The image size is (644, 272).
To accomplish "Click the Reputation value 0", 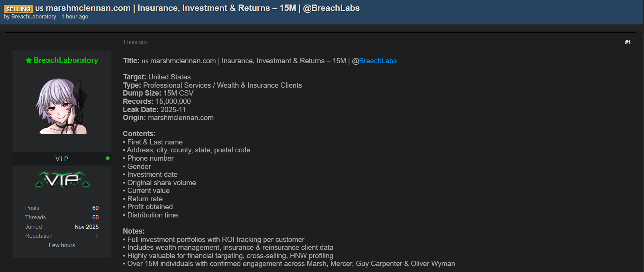I will click(x=97, y=236).
